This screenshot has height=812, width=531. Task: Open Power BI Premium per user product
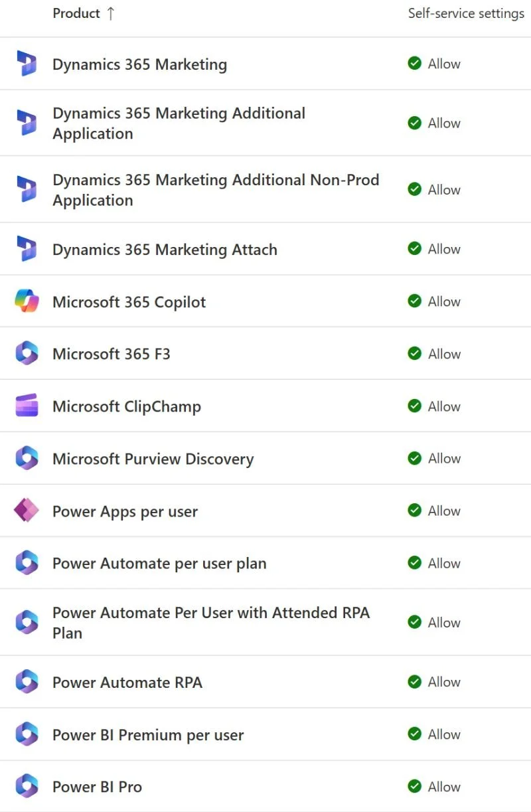(x=148, y=735)
